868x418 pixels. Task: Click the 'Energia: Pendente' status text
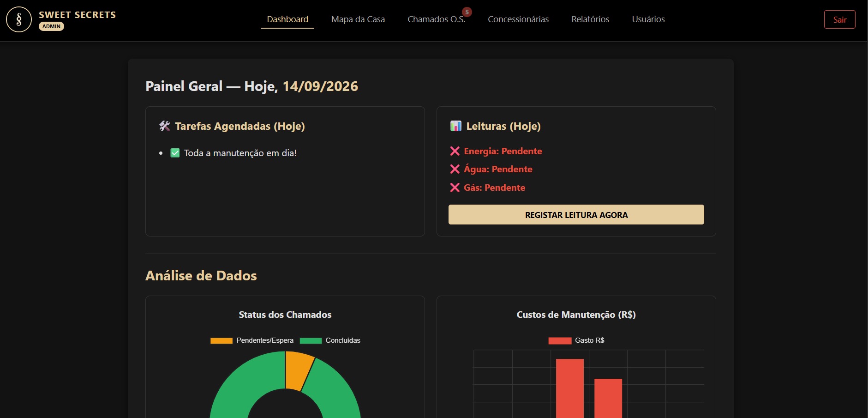503,151
